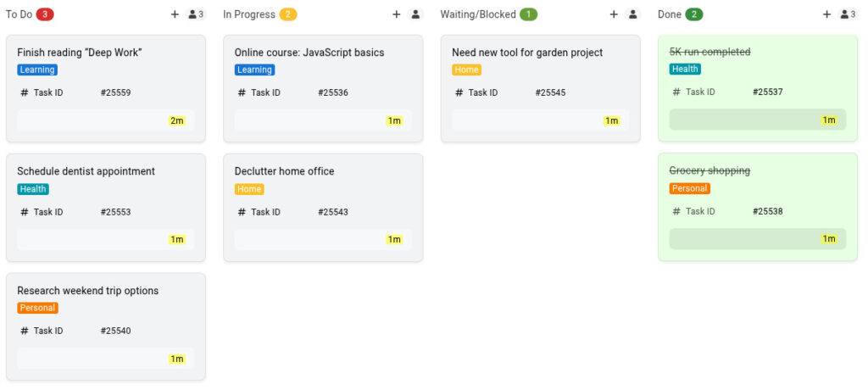The height and width of the screenshot is (390, 868).
Task: Select task ID #25537
Action: (768, 92)
